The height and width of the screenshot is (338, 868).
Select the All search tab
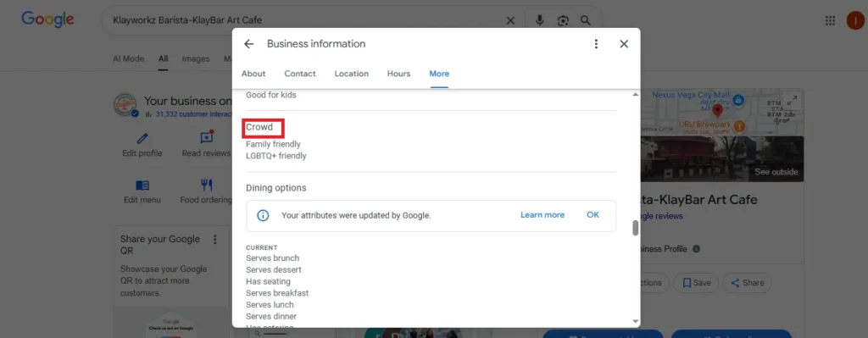click(x=164, y=58)
